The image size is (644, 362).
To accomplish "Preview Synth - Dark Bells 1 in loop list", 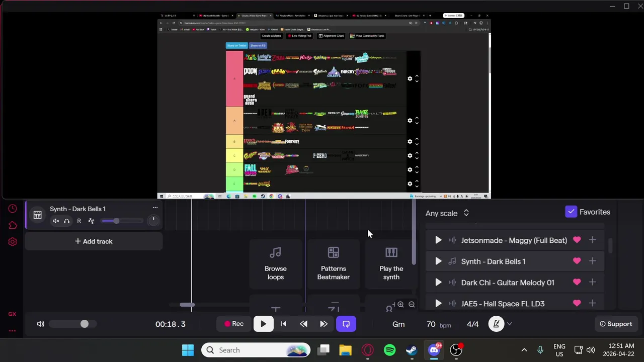I will tap(438, 261).
